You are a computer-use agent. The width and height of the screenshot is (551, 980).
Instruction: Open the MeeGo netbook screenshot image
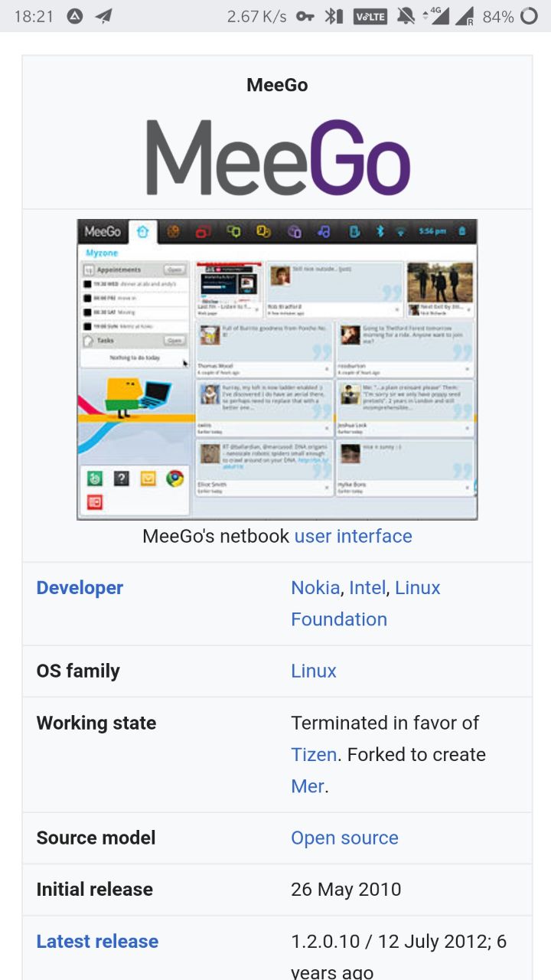tap(277, 369)
